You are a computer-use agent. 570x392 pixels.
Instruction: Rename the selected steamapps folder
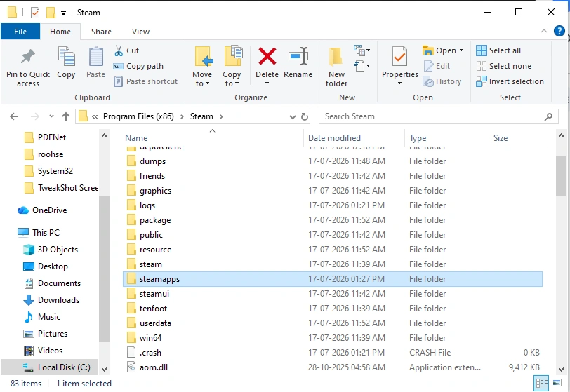(x=298, y=62)
